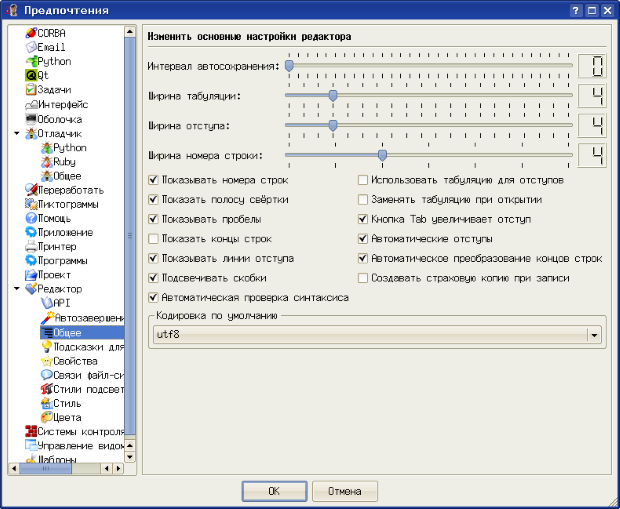620x509 pixels.
Task: Click the Стиль icon under Редактор
Action: point(47,403)
